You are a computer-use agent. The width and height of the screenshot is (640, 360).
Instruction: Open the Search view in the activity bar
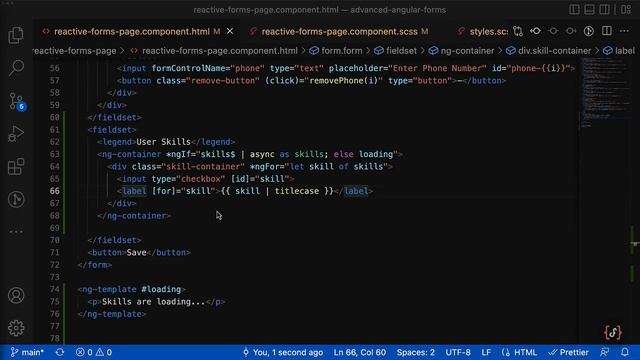click(16, 68)
